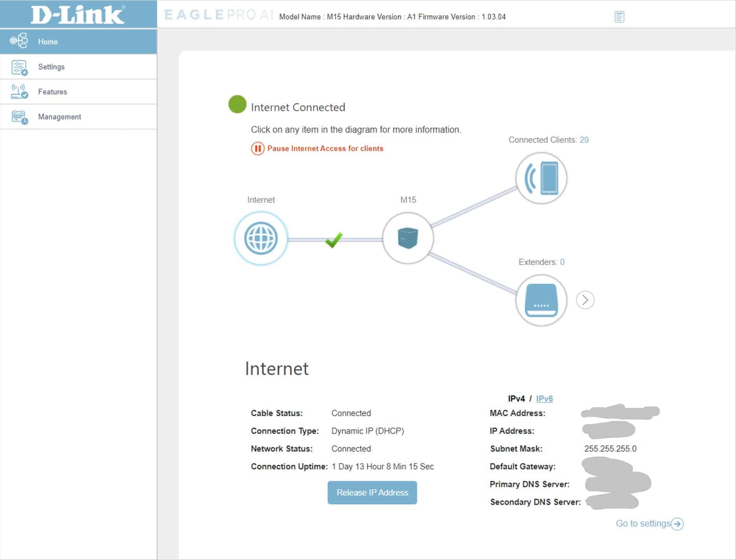Click the Secondary DNS Server label
This screenshot has height=560, width=736.
coord(535,502)
